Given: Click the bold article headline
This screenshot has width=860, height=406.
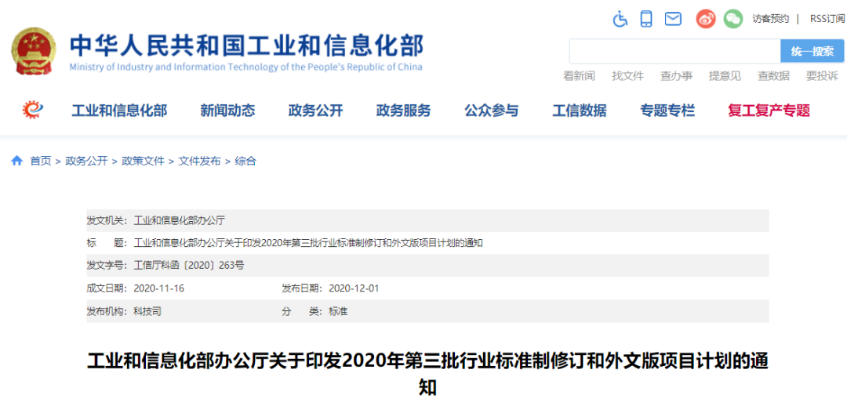Looking at the screenshot, I should [x=428, y=374].
